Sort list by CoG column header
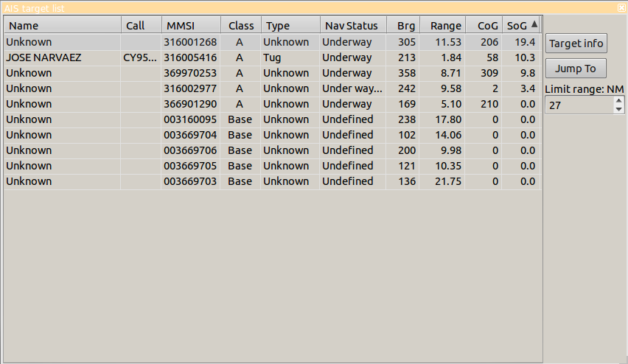 point(484,26)
